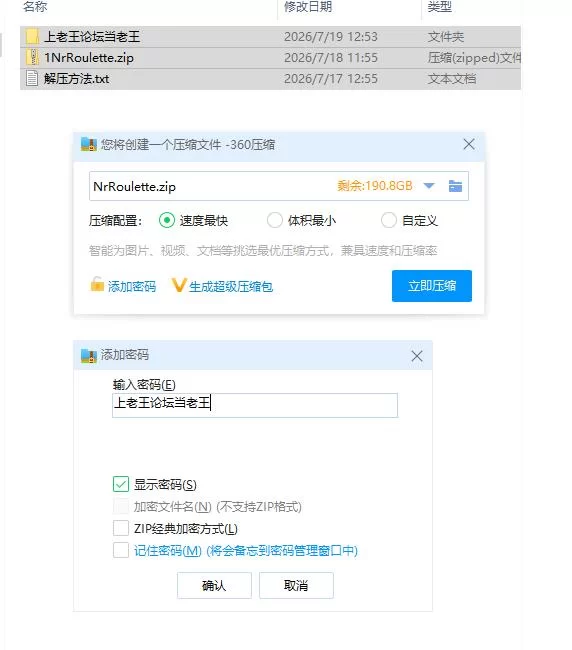Expand the save path dropdown arrow

[429, 186]
